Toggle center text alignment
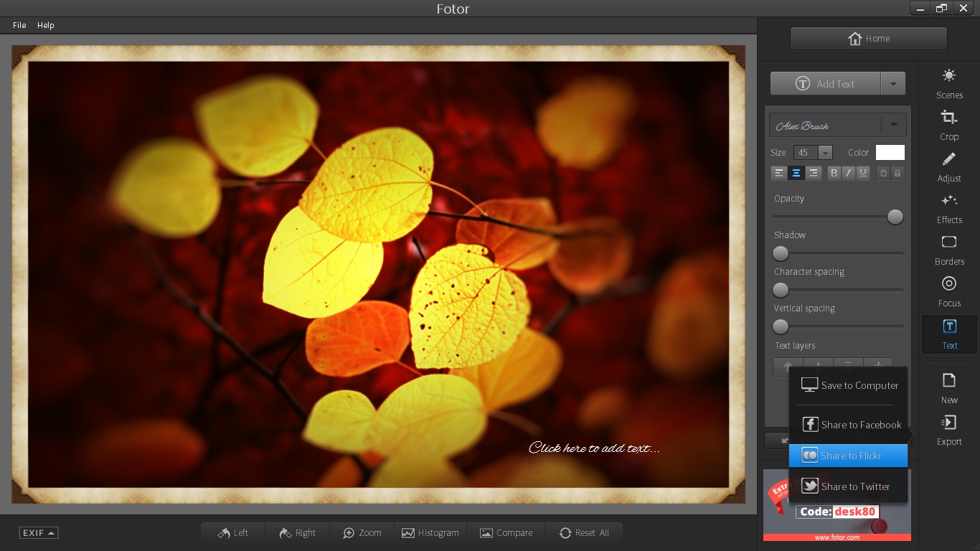The height and width of the screenshot is (551, 980). pos(796,173)
